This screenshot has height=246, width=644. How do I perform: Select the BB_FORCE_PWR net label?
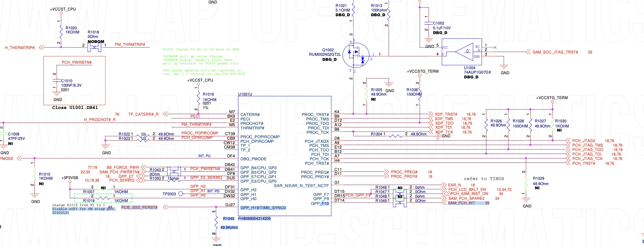(x=122, y=168)
